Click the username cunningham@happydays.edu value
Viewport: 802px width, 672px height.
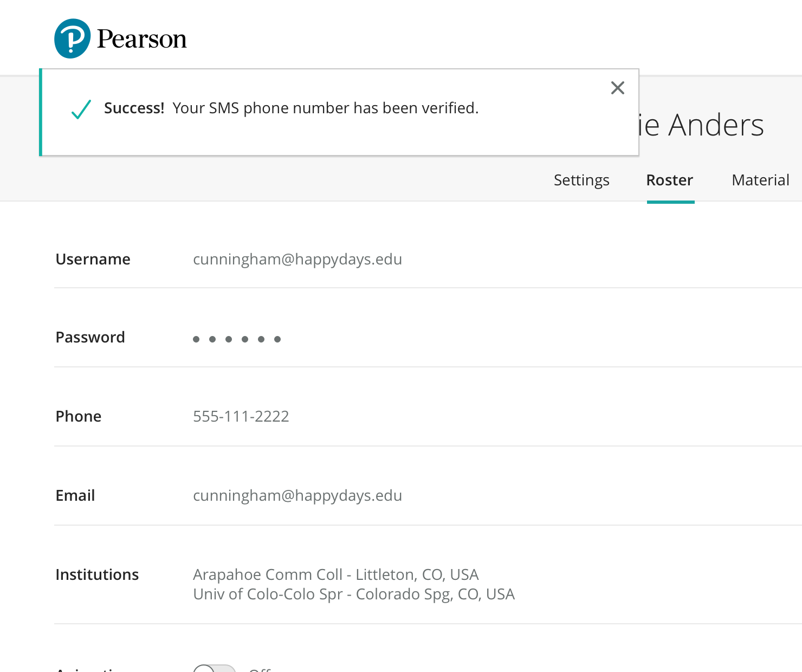click(x=297, y=259)
